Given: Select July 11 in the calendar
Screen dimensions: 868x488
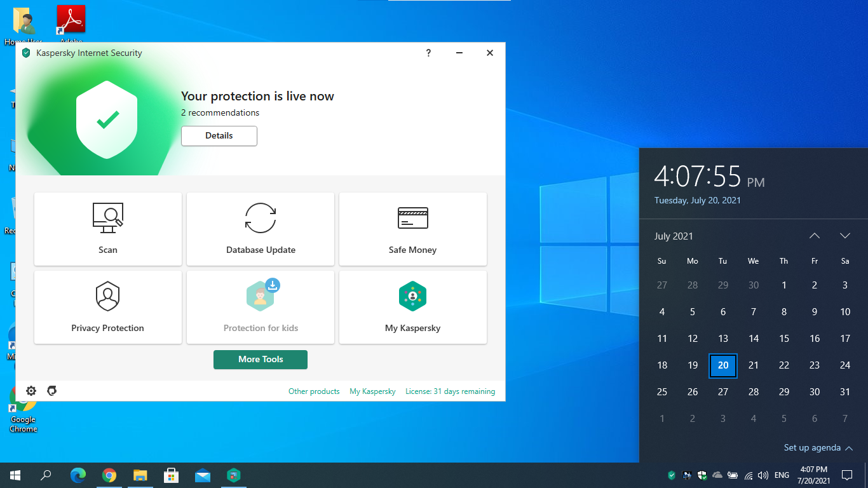Looking at the screenshot, I should coord(662,339).
